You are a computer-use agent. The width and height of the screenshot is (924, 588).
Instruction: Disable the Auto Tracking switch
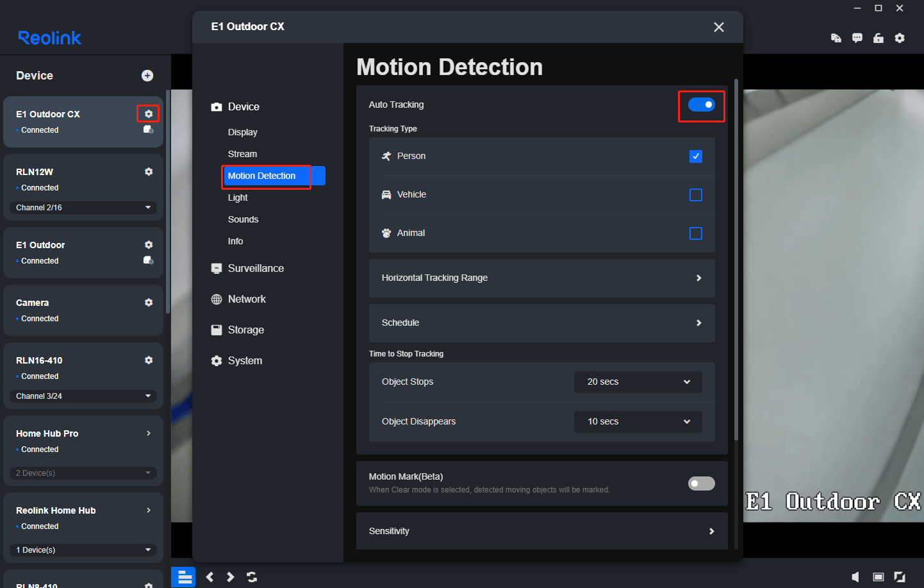[x=702, y=105]
